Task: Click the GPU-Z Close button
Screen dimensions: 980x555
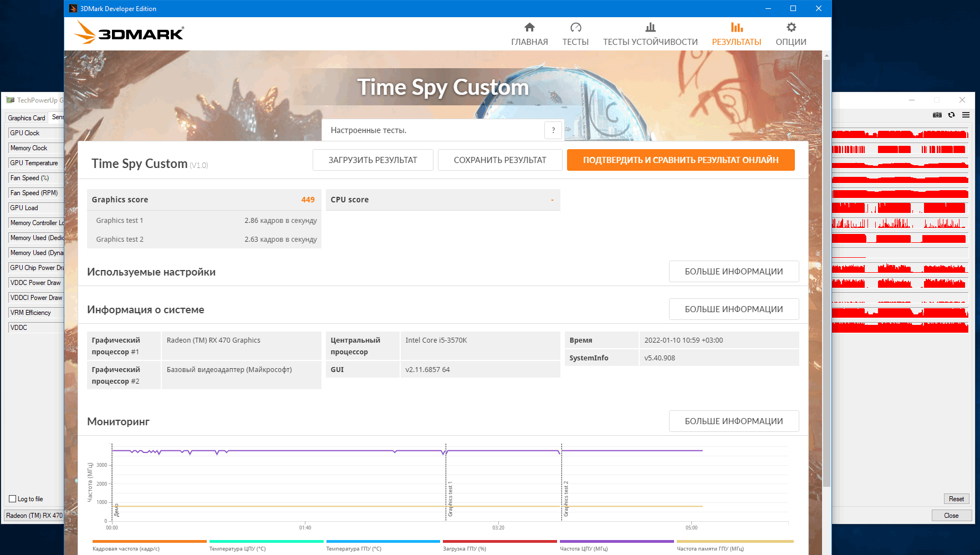Action: tap(952, 516)
